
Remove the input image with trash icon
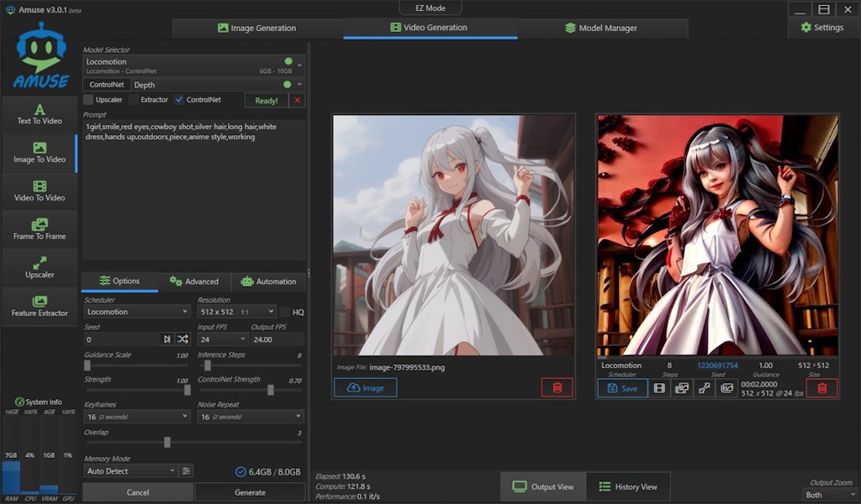(557, 387)
